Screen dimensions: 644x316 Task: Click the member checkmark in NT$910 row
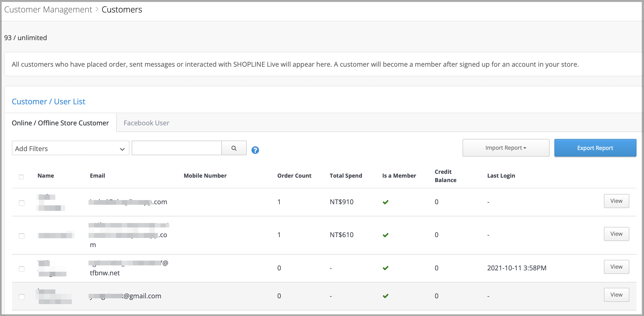click(x=386, y=202)
